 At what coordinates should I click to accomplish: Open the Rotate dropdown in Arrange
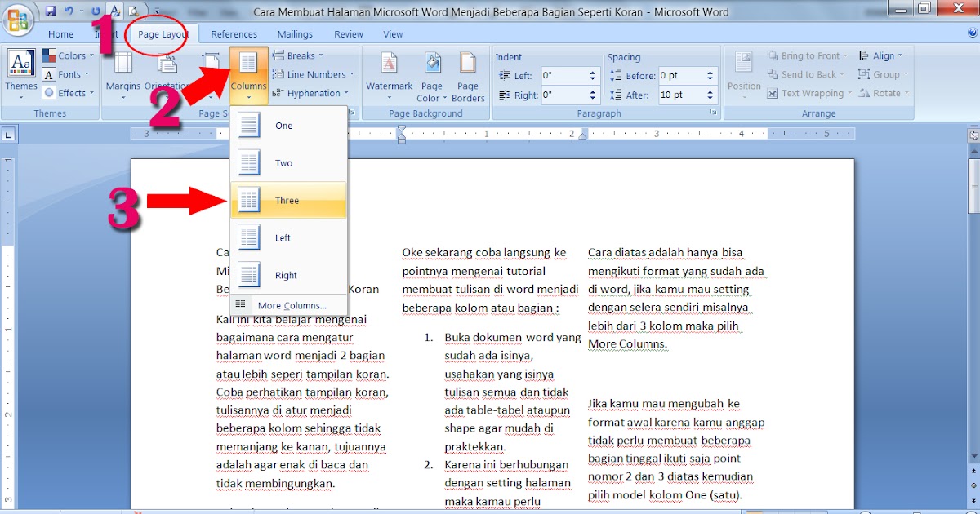pos(884,93)
